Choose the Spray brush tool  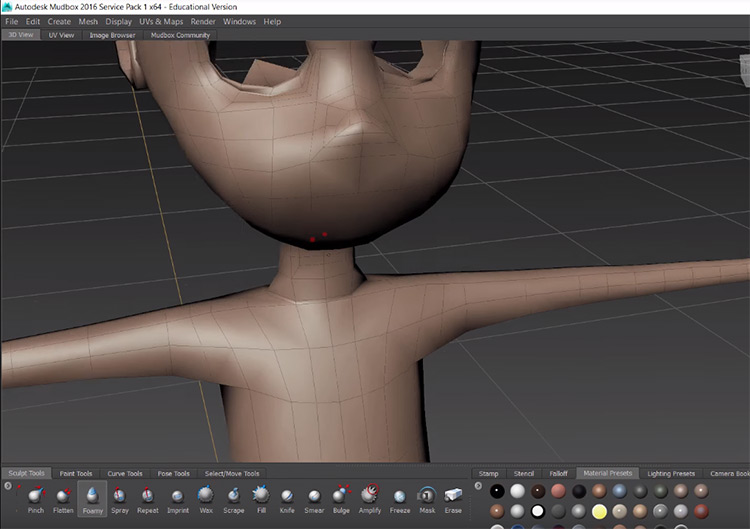coord(120,496)
